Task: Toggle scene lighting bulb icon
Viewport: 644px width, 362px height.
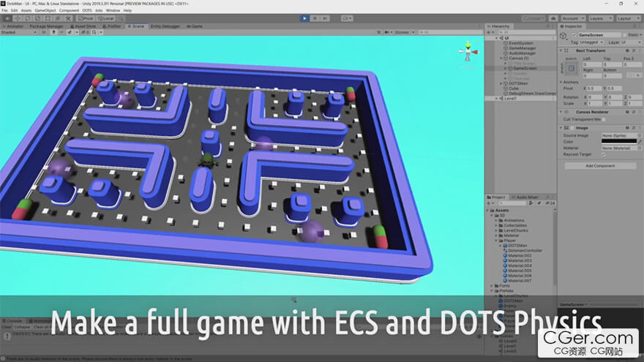Action: pos(53,32)
